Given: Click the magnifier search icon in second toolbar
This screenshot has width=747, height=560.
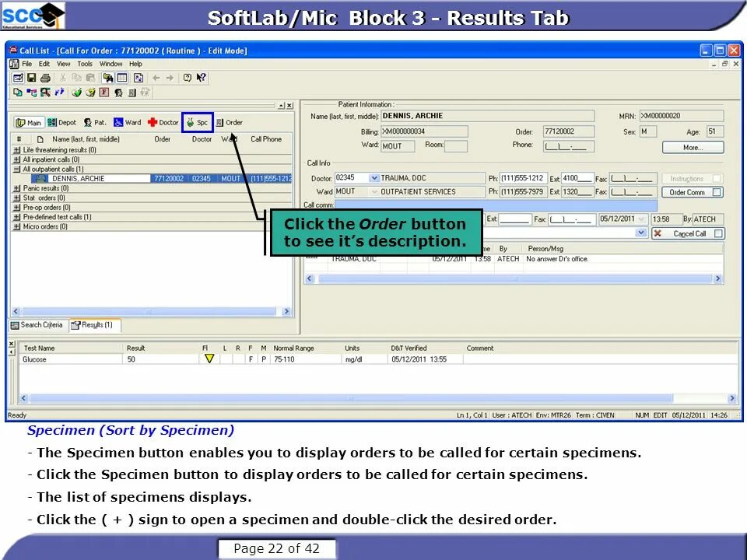Looking at the screenshot, I should tap(45, 93).
